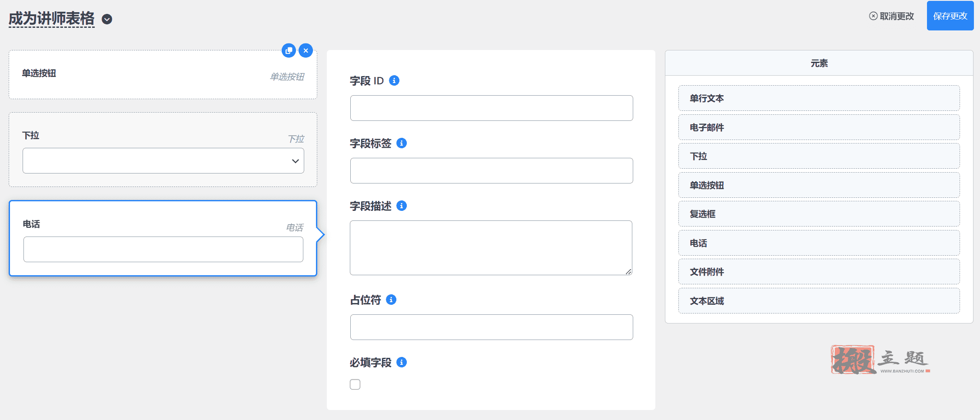
Task: Show info tooltip for 必填字段
Action: point(402,362)
